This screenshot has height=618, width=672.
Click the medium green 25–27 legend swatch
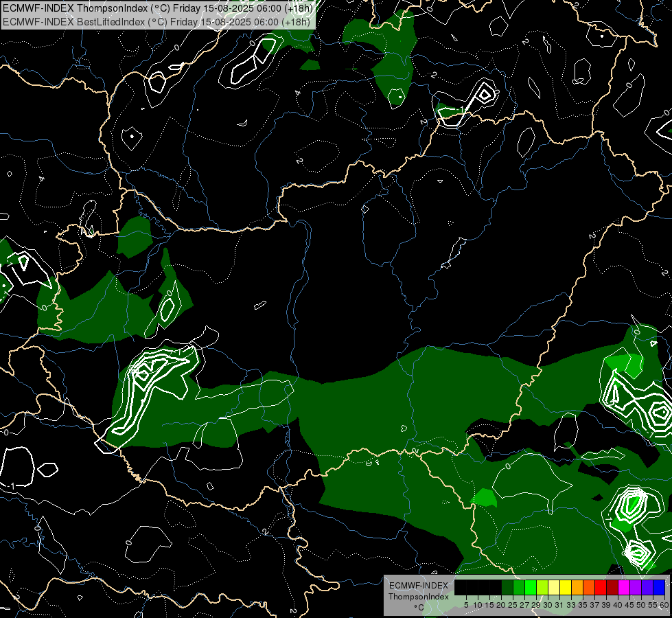pos(519,587)
